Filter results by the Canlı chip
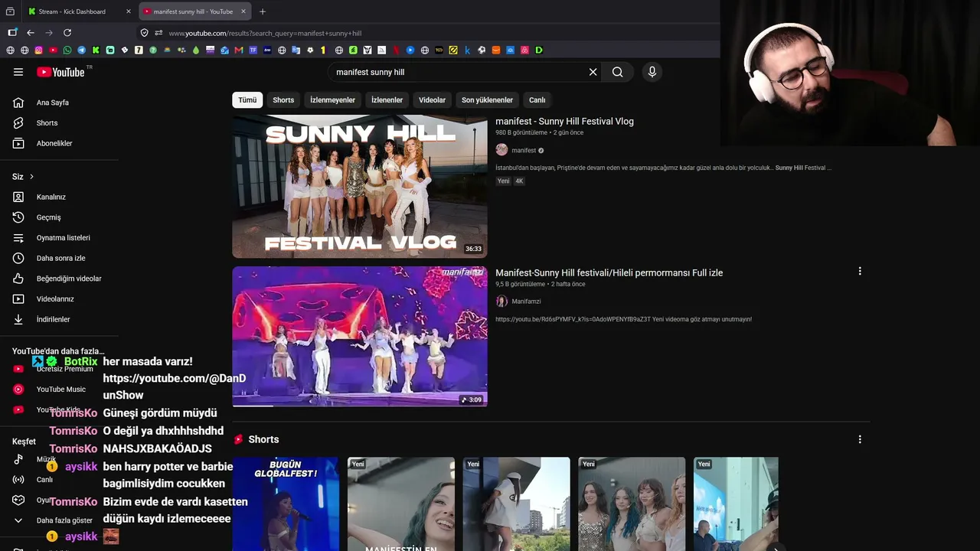Viewport: 980px width, 551px height. (x=537, y=100)
